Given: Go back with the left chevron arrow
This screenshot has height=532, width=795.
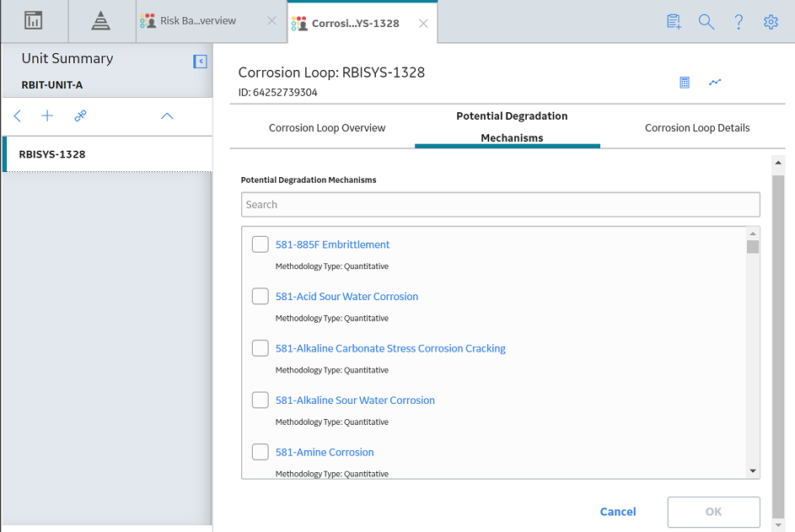Looking at the screenshot, I should pos(17,116).
